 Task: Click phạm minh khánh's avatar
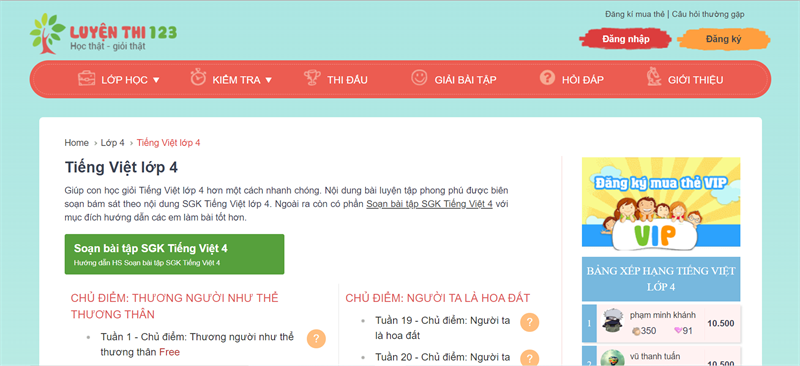[x=612, y=322]
